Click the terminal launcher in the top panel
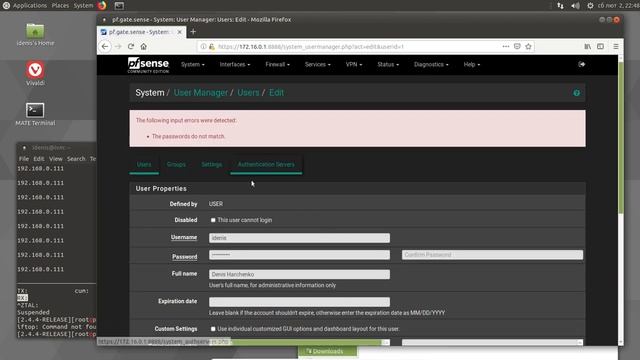The width and height of the screenshot is (640, 360). click(119, 5)
